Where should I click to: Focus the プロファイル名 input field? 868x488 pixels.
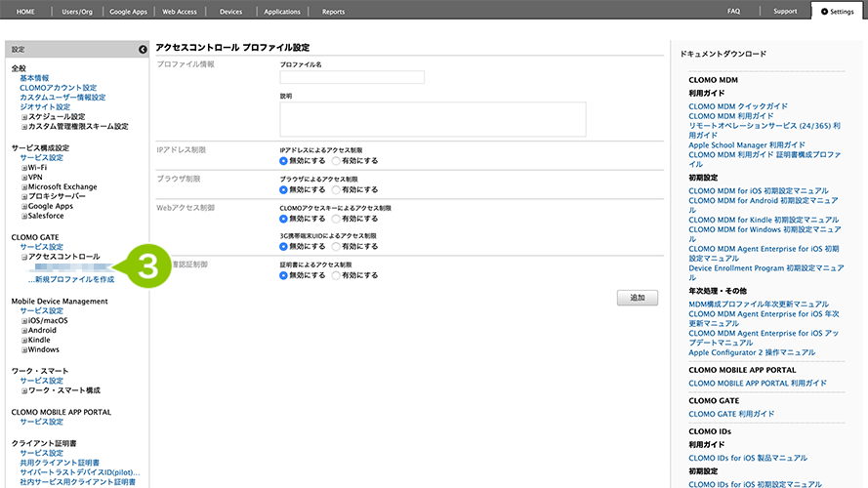pyautogui.click(x=352, y=77)
